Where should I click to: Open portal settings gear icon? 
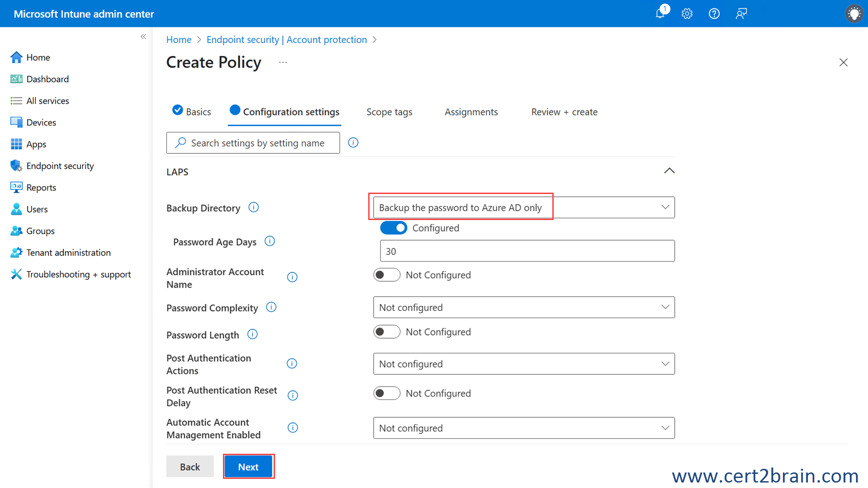(x=687, y=14)
